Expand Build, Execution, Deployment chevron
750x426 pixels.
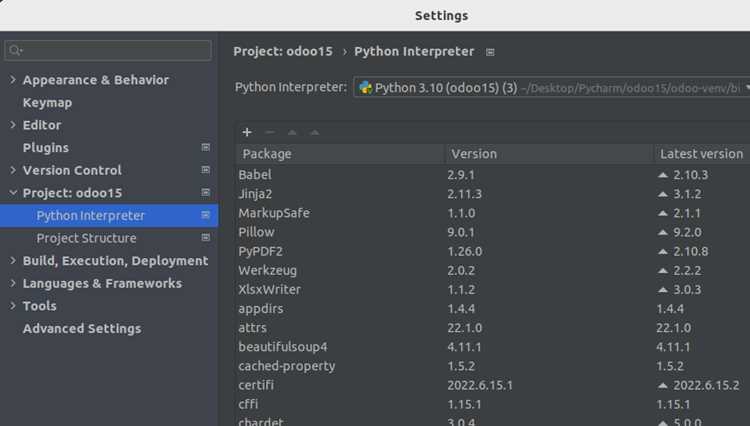point(13,261)
